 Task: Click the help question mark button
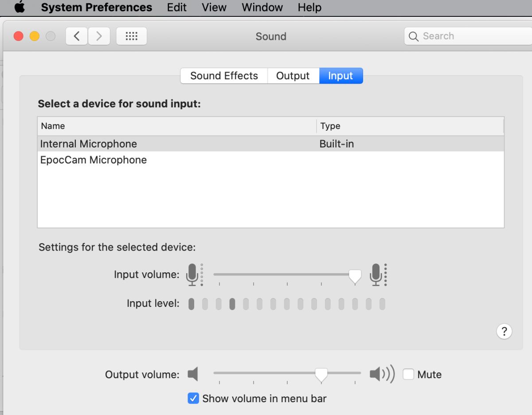pyautogui.click(x=504, y=331)
